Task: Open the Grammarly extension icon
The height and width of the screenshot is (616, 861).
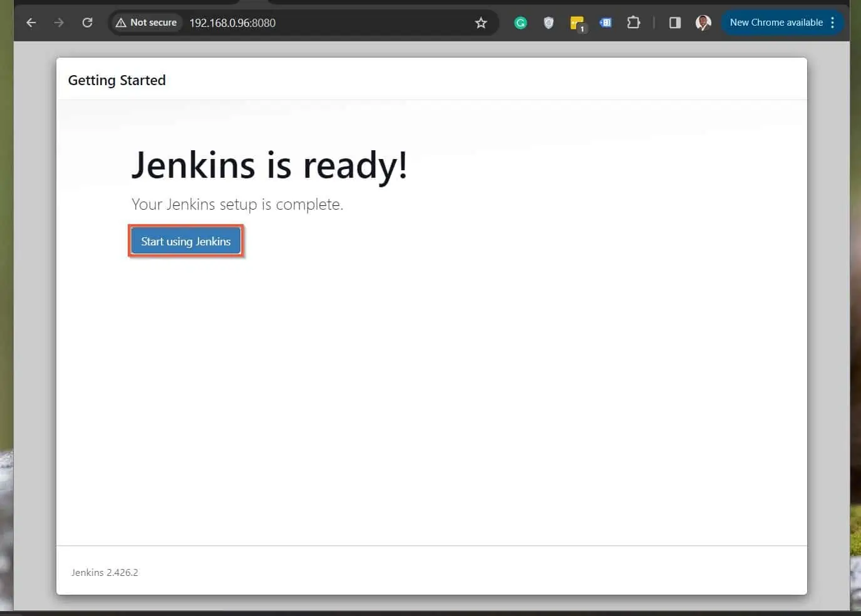Action: (520, 23)
